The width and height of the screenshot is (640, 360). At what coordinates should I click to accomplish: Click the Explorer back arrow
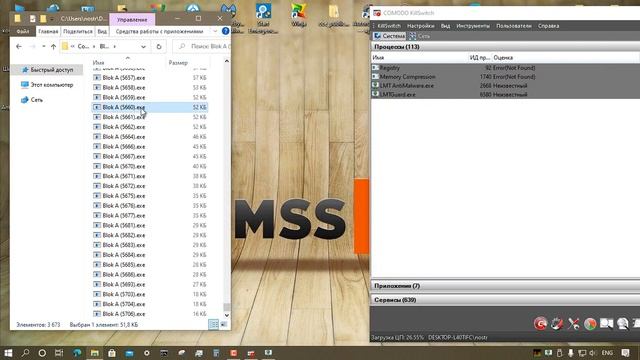tap(19, 47)
